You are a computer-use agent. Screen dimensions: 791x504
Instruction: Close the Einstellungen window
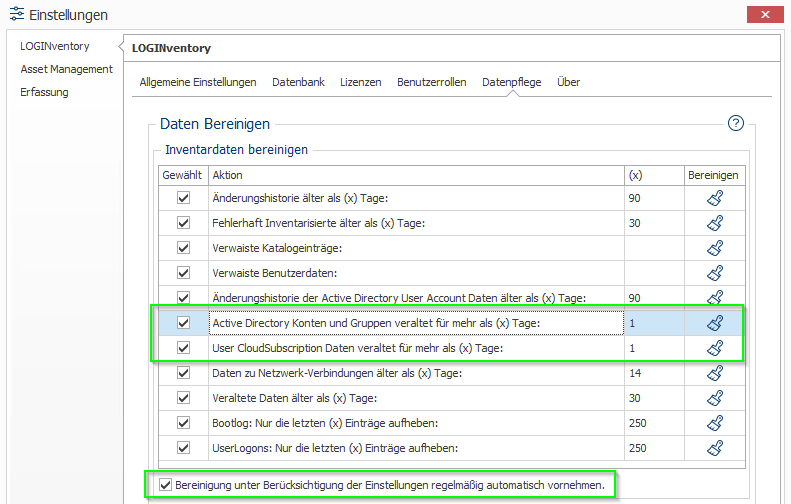[x=765, y=15]
